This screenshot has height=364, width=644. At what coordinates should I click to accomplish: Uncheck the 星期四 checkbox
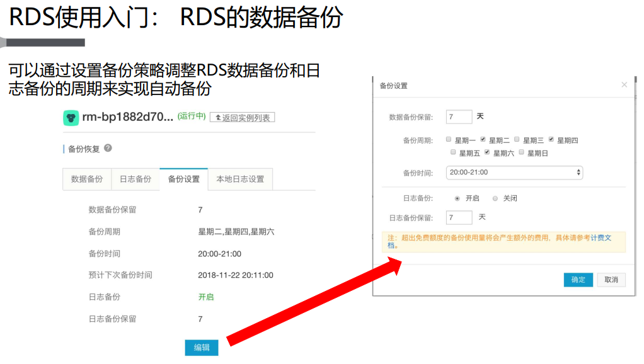(551, 140)
